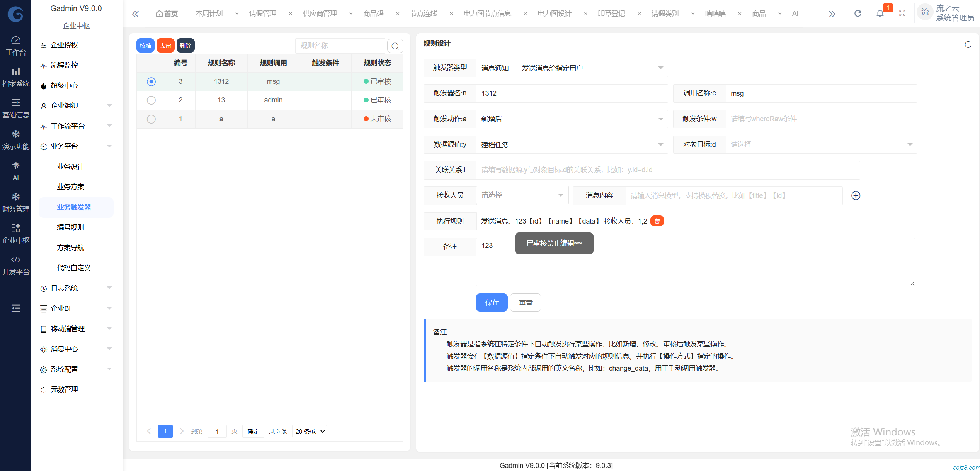Open the 触发器类型 dropdown
Screen dimensions: 980x471
pos(572,68)
